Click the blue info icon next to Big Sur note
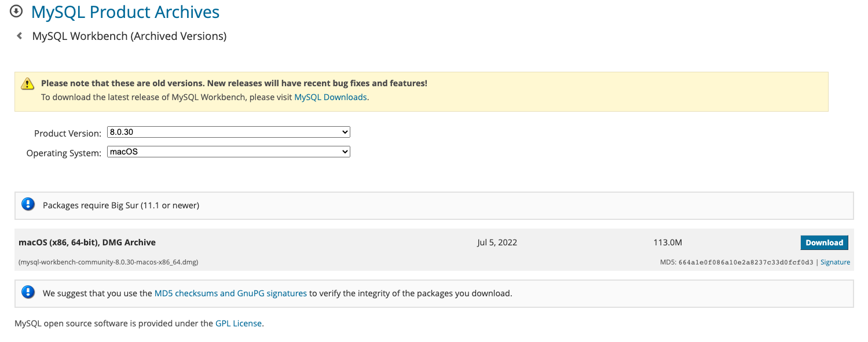 point(28,204)
